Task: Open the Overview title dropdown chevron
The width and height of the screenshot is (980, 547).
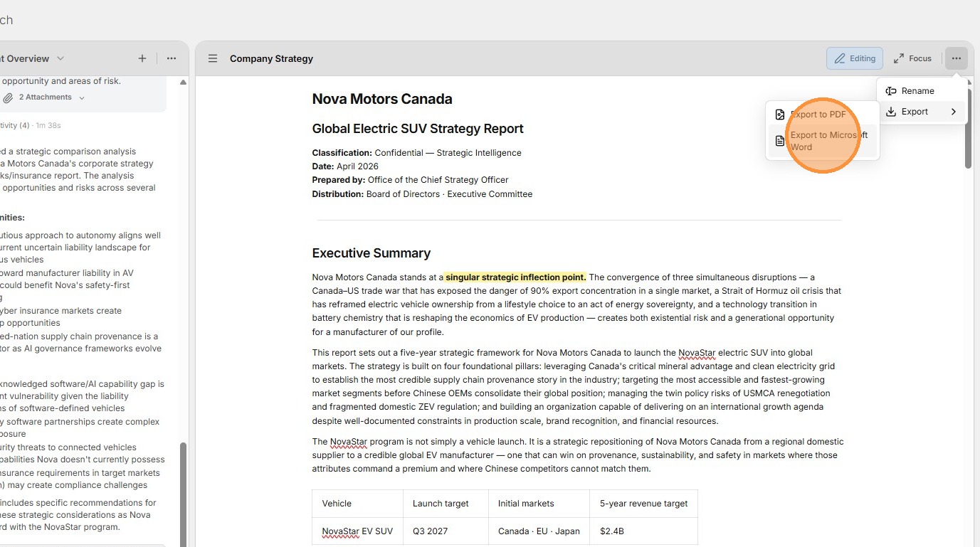Action: coord(60,58)
